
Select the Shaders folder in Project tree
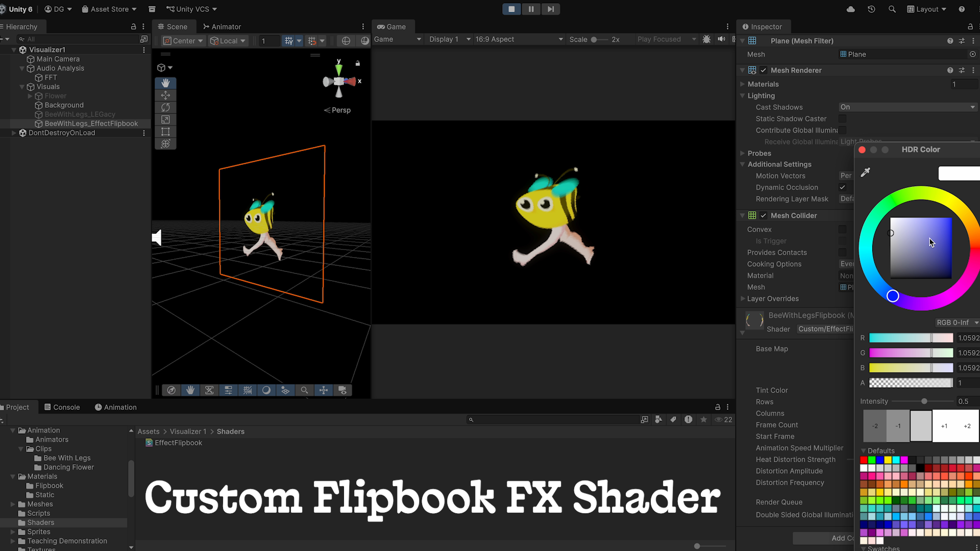(x=41, y=522)
